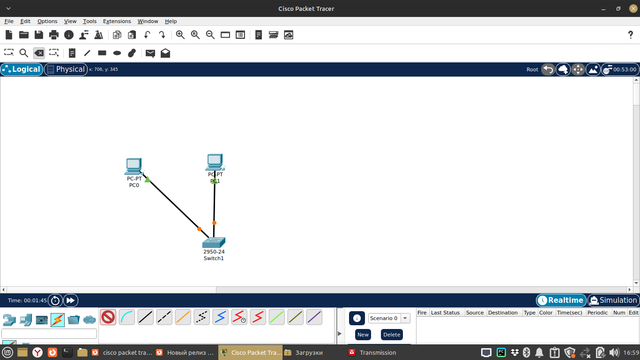This screenshot has height=360, width=640.
Task: Zoom out with minus magnifier
Action: coord(210,35)
